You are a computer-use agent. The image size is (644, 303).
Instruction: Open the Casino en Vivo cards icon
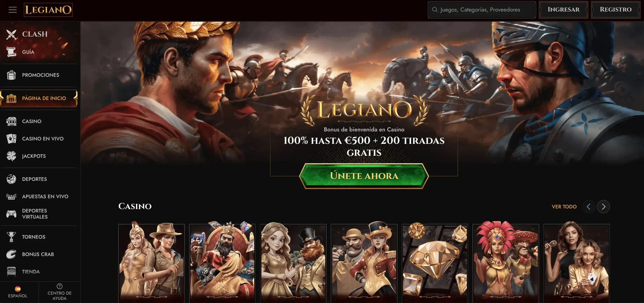tap(11, 139)
